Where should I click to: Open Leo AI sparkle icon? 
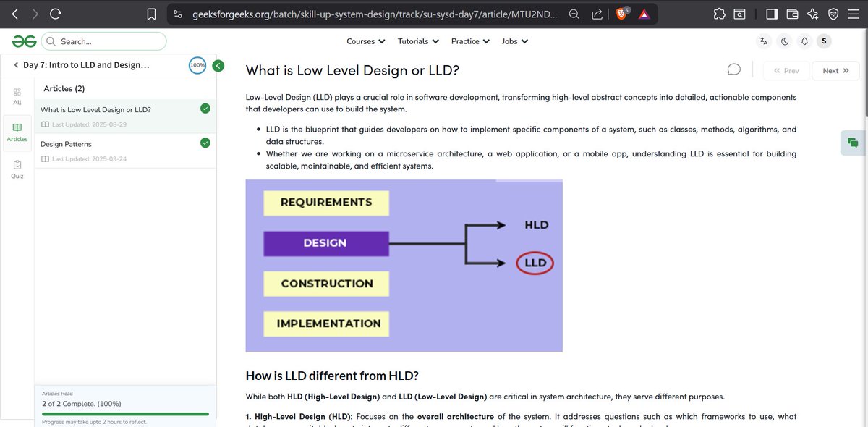click(x=812, y=14)
